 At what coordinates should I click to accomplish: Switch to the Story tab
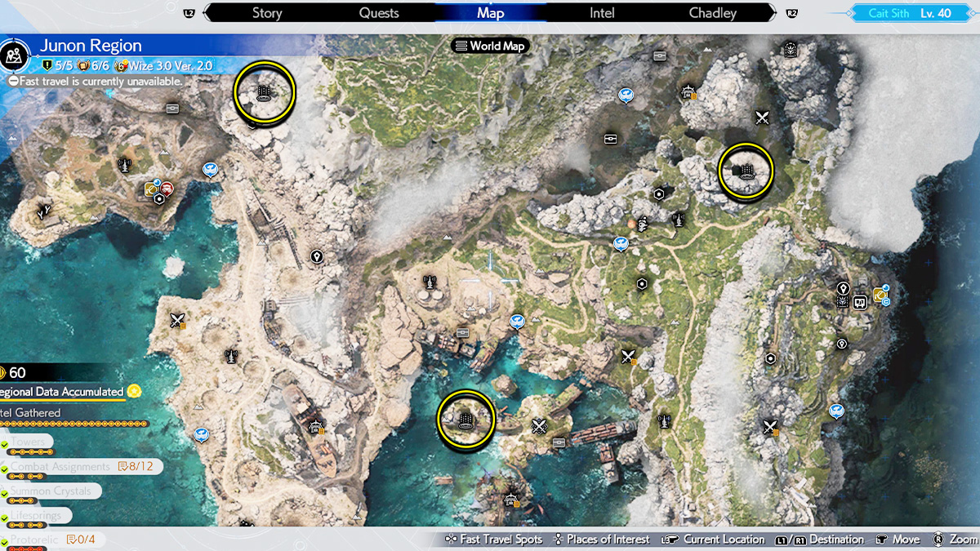pos(267,13)
